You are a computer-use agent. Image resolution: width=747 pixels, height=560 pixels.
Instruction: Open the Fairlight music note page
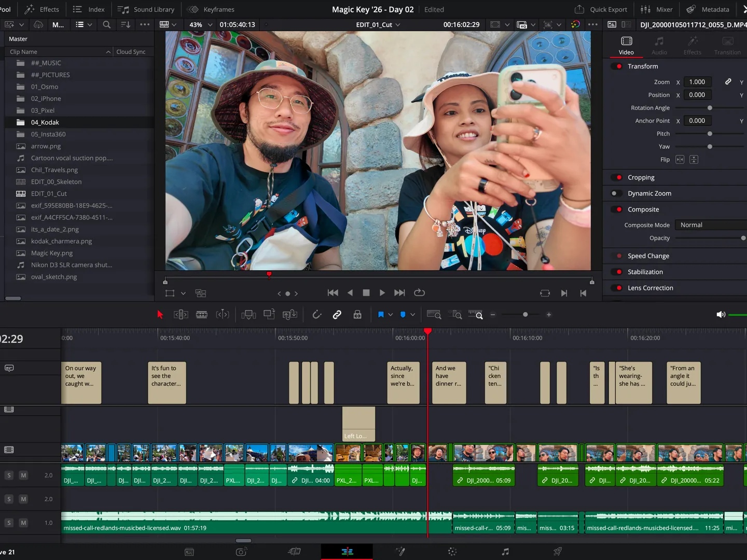coord(505,552)
